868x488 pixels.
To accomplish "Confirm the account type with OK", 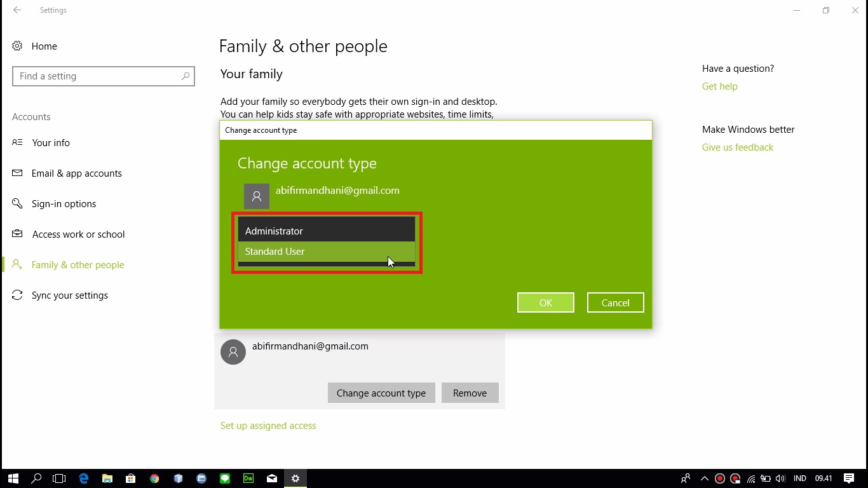I will tap(545, 303).
